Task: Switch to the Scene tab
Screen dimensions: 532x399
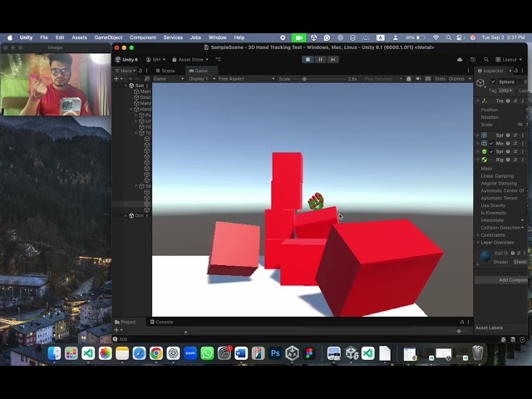Action: click(x=165, y=71)
